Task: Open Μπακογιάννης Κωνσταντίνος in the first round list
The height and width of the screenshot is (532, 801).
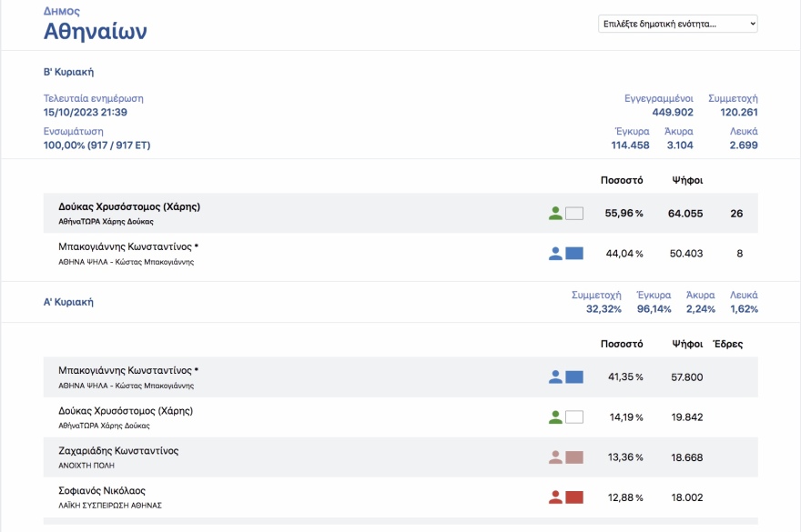Action: point(128,370)
